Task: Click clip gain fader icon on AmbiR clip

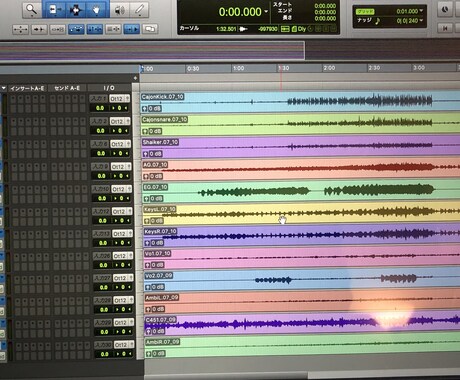Action: click(149, 353)
